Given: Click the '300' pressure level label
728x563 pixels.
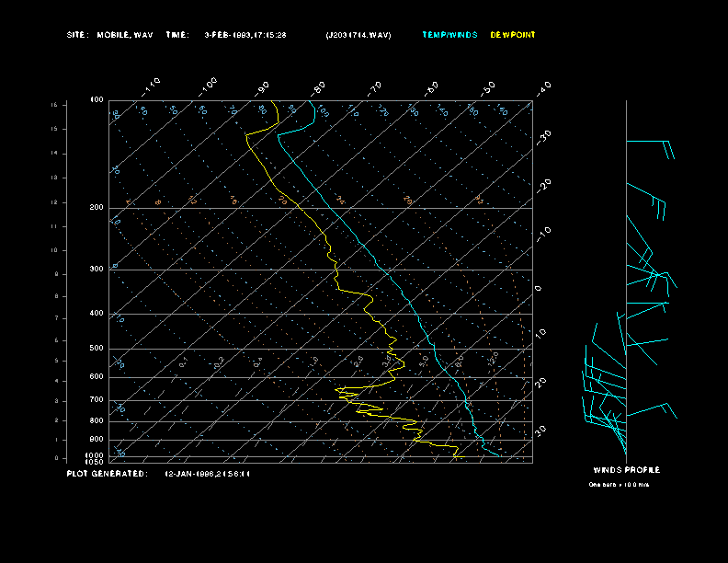Looking at the screenshot, I should pos(97,269).
